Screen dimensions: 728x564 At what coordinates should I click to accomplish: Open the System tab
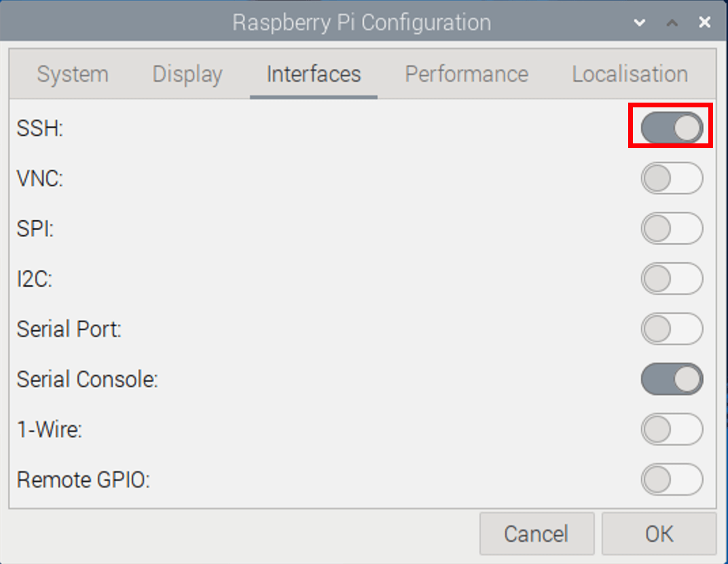[x=73, y=74]
